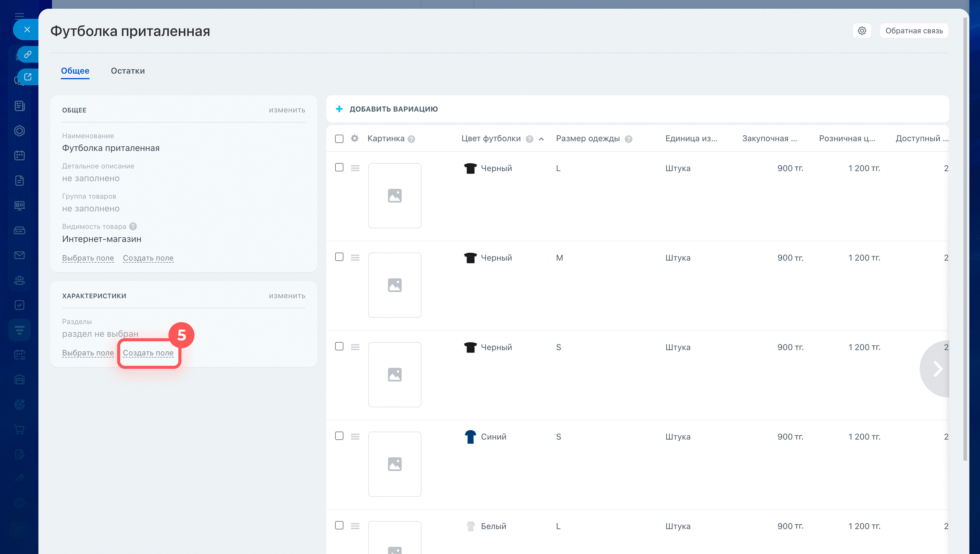
Task: Select the Синий S variation checkbox
Action: [339, 436]
